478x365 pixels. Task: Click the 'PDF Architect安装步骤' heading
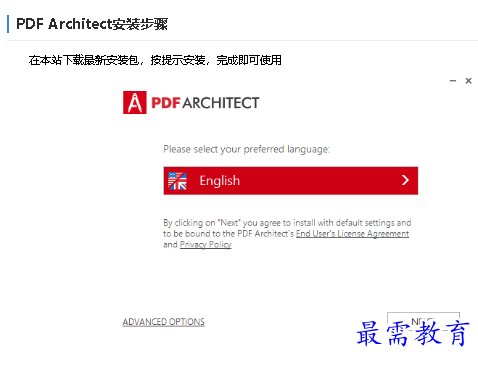coord(92,24)
